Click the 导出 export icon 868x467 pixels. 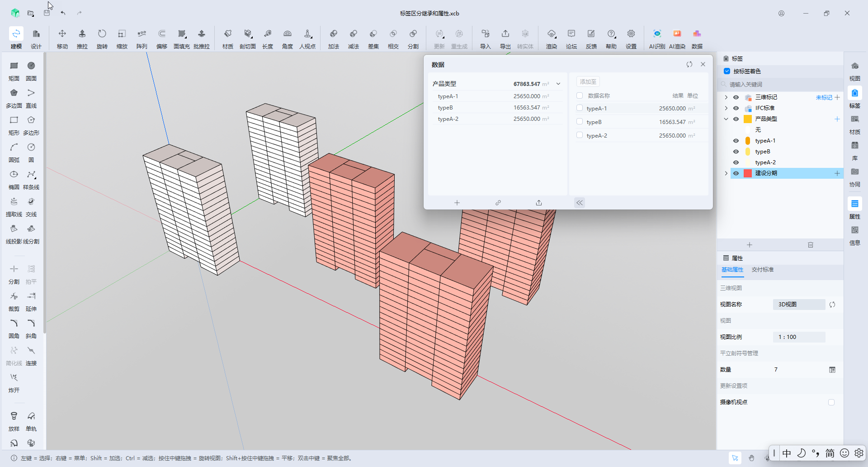click(505, 38)
